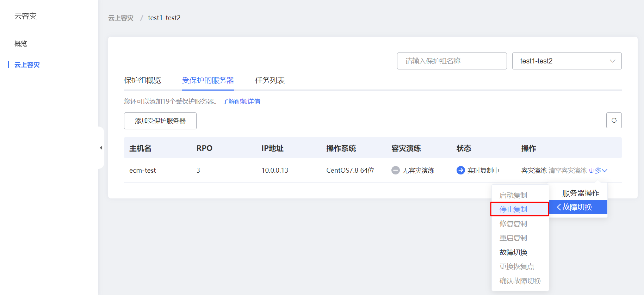The width and height of the screenshot is (644, 295).
Task: Select the 受保护的服务器 tab
Action: [208, 80]
